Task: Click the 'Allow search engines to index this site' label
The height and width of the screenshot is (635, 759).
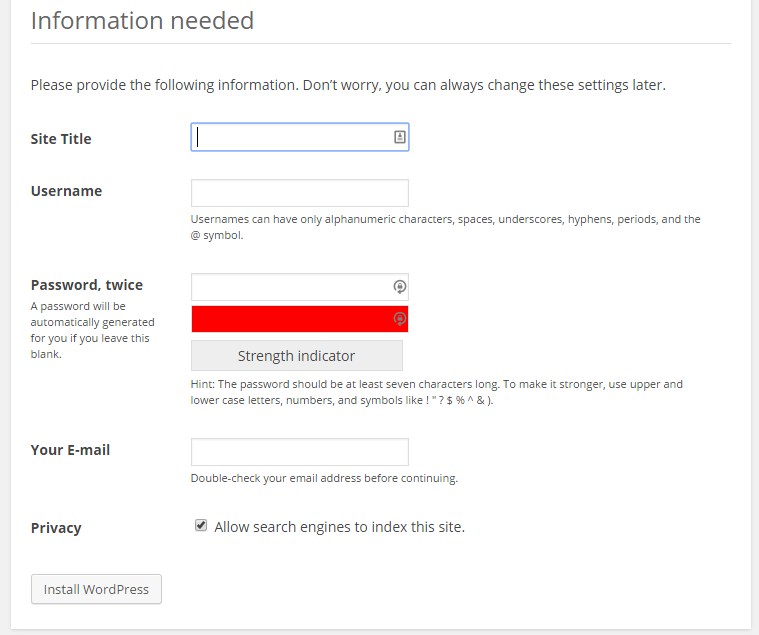Action: click(x=339, y=527)
